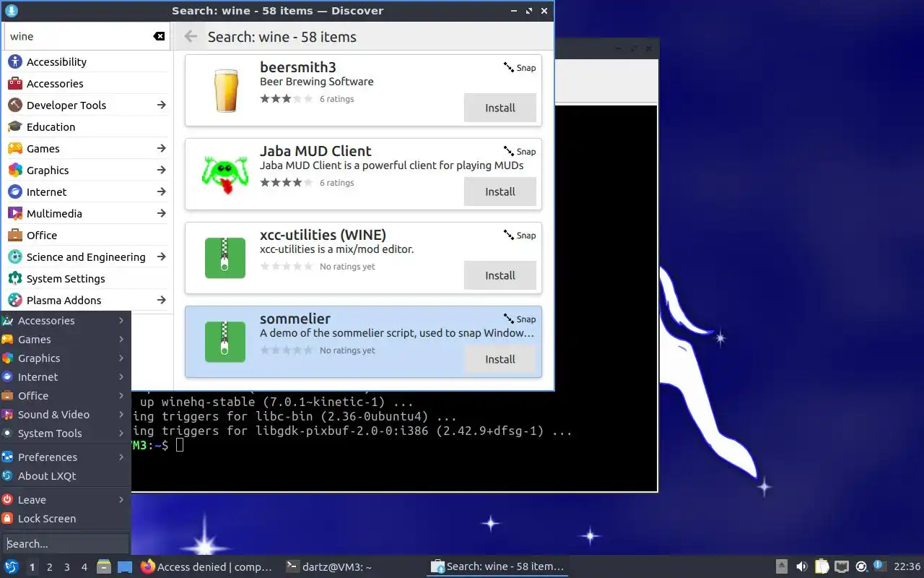Click the Discover notification tray icon

pos(879,566)
